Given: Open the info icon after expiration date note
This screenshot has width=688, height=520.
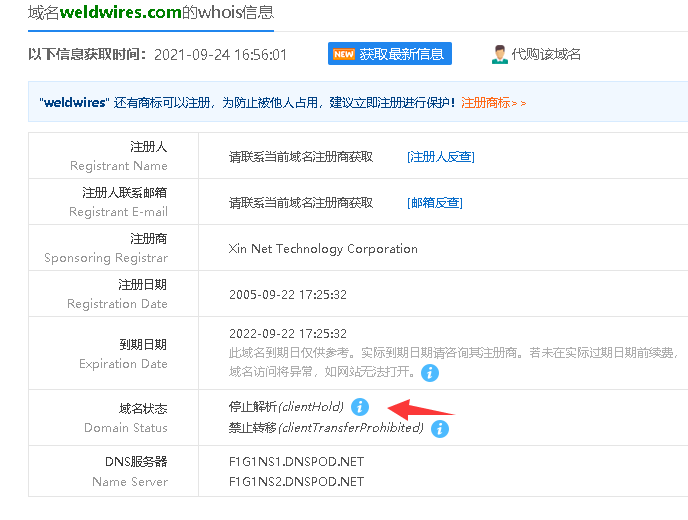Looking at the screenshot, I should click(x=430, y=373).
